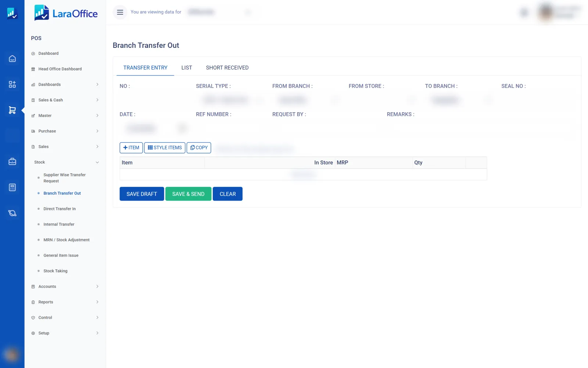Image resolution: width=588 pixels, height=368 pixels.
Task: Switch to the SHORT RECEIVED tab
Action: coord(227,68)
